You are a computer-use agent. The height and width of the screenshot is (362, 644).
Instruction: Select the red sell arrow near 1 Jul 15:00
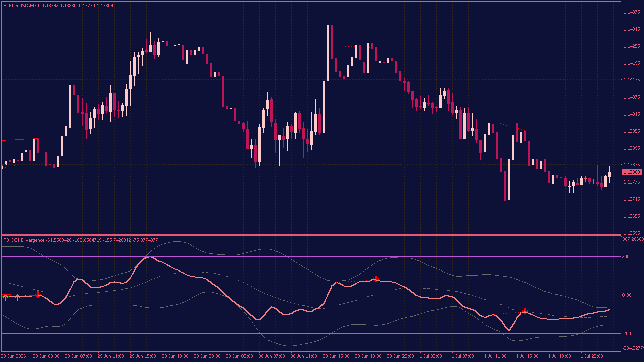[525, 311]
